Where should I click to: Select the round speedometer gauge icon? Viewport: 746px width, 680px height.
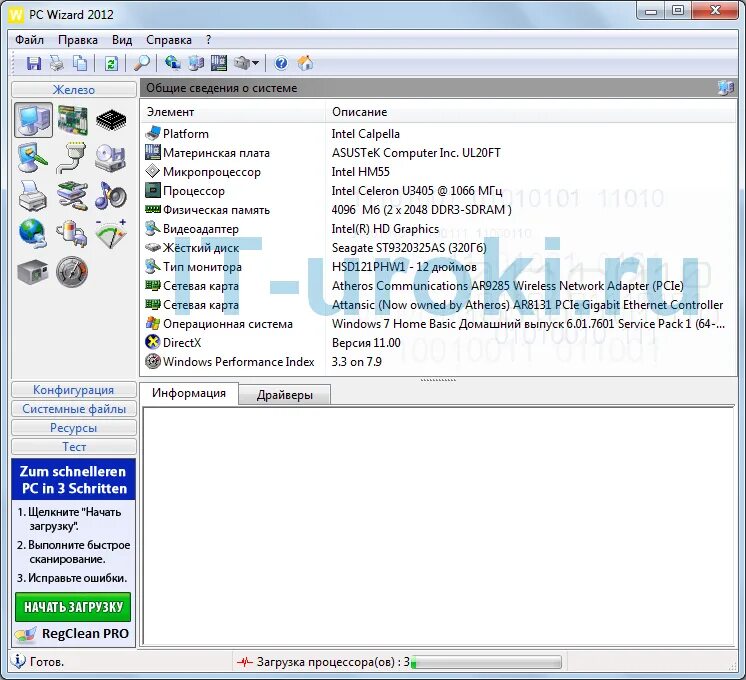[x=72, y=272]
